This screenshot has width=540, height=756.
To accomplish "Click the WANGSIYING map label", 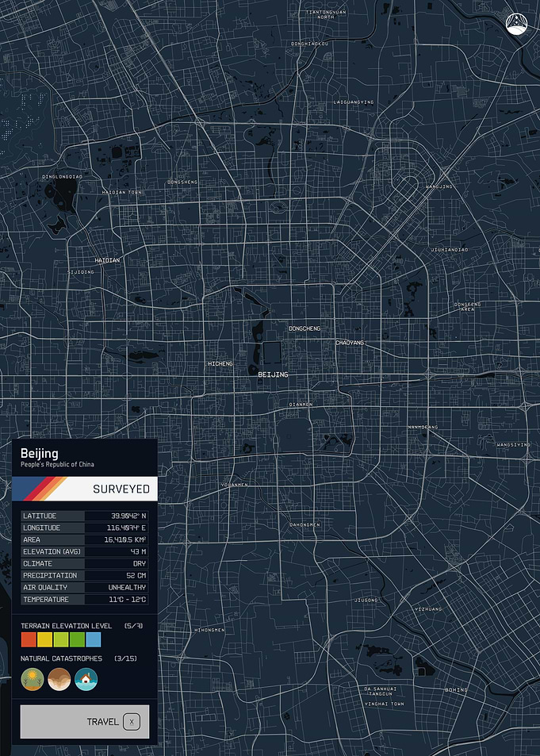I will tap(514, 444).
